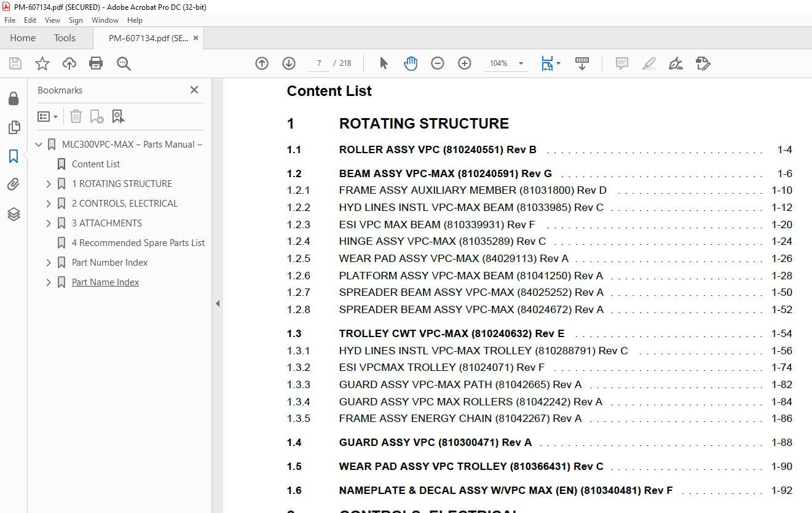The width and height of the screenshot is (812, 513).
Task: Expand the 1 ROTATING STRUCTURE bookmark
Action: pos(49,184)
